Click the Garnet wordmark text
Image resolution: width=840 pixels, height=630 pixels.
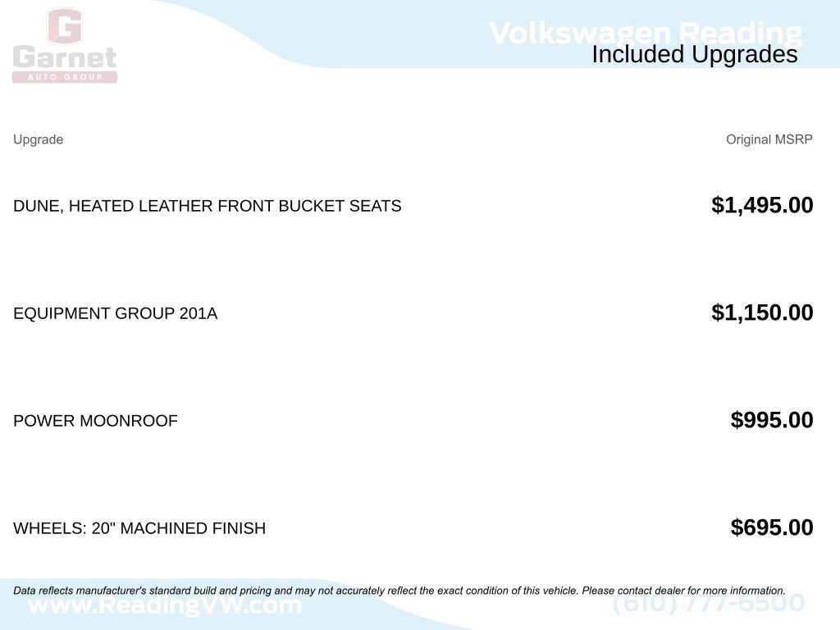click(x=65, y=58)
